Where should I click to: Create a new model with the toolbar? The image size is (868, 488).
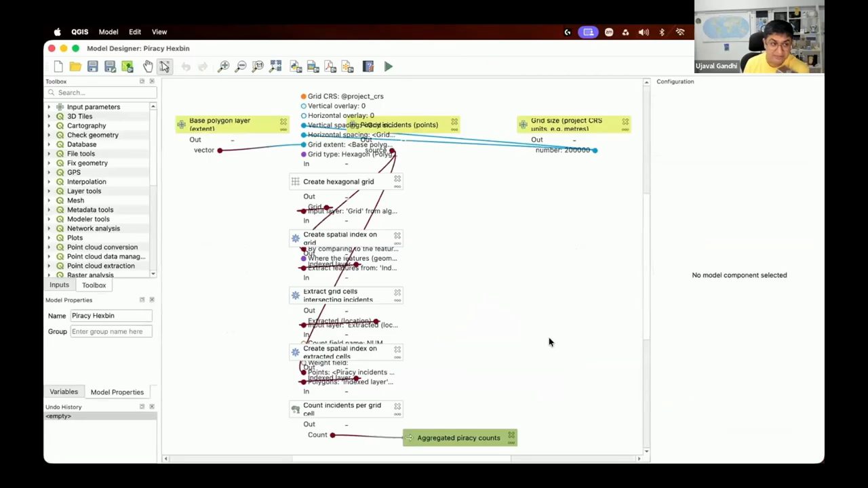tap(58, 66)
